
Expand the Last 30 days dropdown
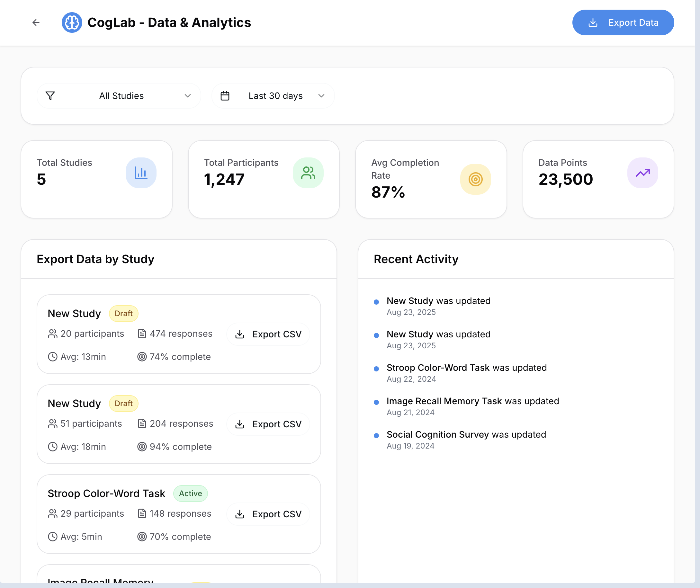click(x=275, y=96)
